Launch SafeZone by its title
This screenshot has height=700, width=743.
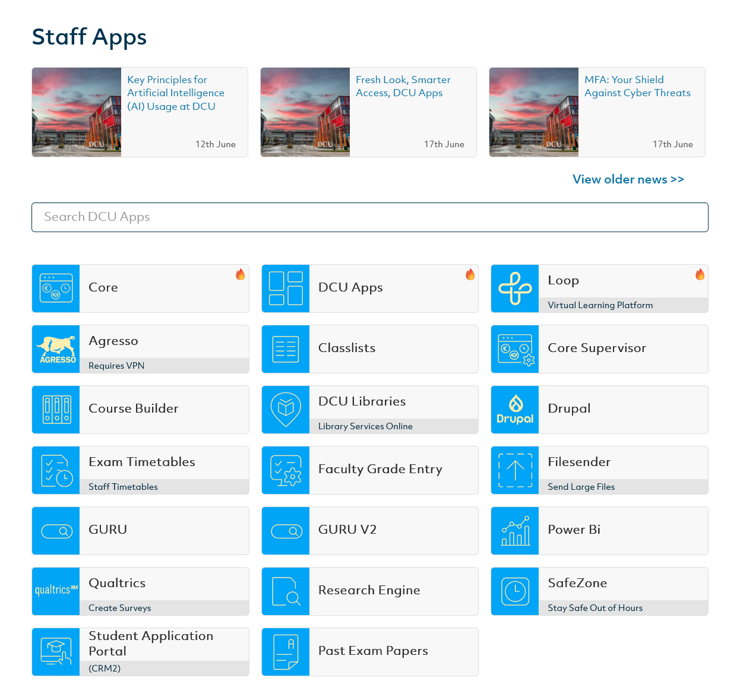577,583
